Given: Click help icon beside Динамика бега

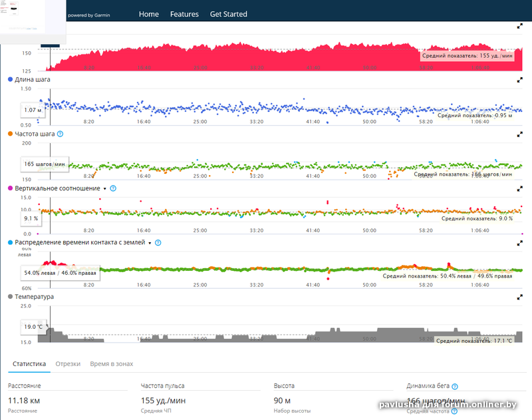Looking at the screenshot, I should click(x=455, y=386).
